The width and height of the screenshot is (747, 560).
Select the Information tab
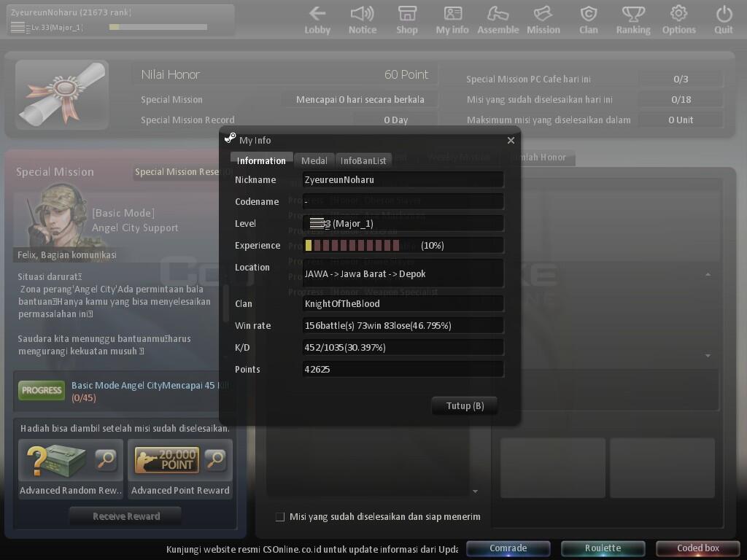(x=261, y=160)
